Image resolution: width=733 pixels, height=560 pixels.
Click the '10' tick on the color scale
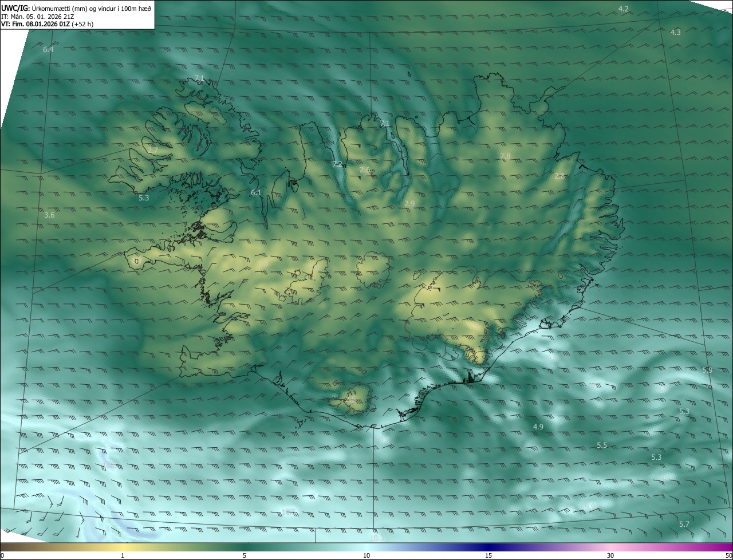(366, 555)
